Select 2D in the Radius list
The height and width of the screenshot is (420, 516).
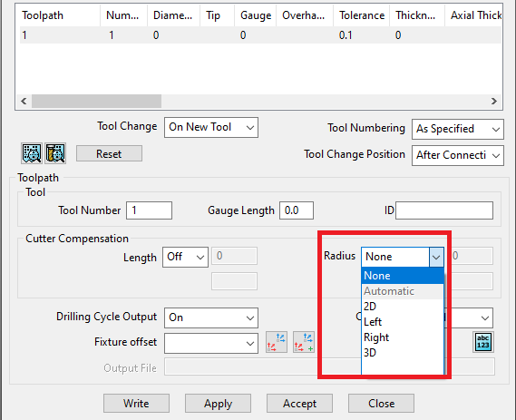(x=403, y=307)
